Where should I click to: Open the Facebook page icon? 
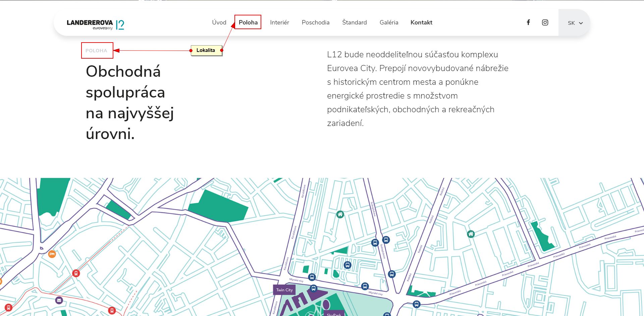[x=528, y=22]
